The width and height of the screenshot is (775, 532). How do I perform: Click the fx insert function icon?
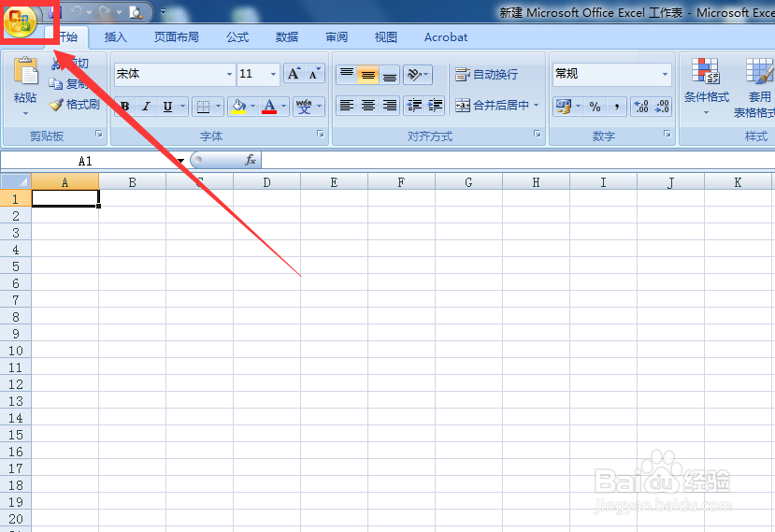pyautogui.click(x=251, y=160)
